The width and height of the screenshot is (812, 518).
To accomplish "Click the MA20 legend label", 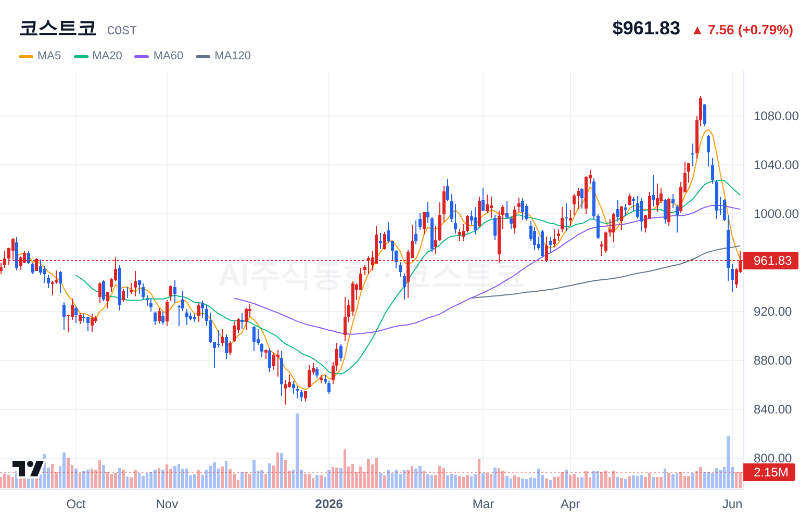I will pos(107,56).
